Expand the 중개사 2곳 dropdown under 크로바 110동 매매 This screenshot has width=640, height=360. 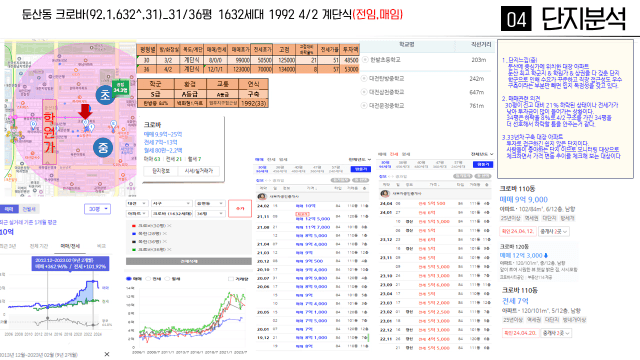554,231
